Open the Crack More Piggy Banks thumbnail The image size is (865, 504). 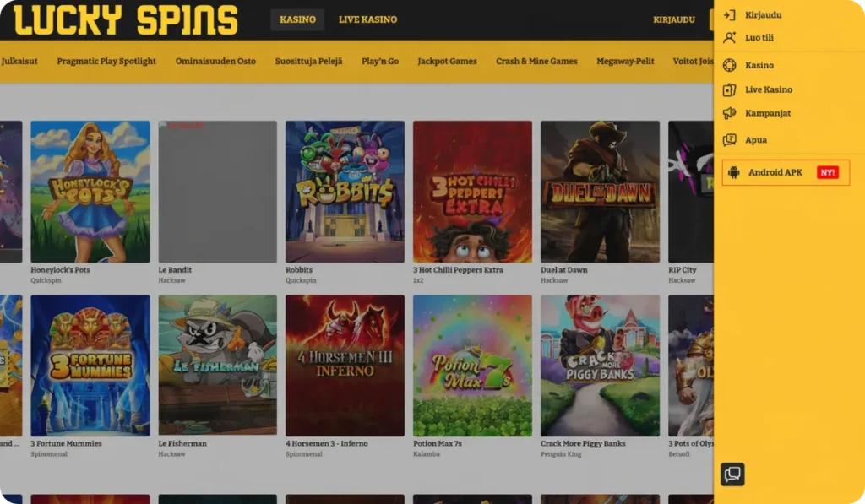(601, 366)
